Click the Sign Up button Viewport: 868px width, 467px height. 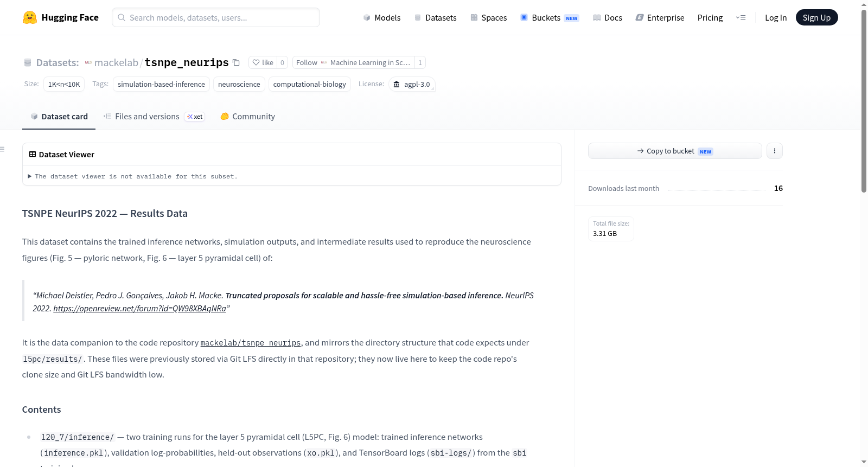point(816,17)
